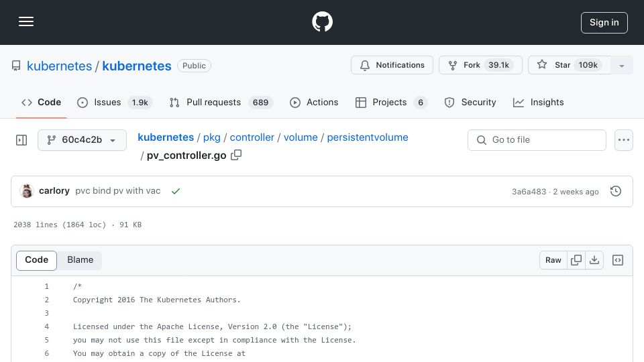
Task: Navigate to persistentvolume folder breadcrumb
Action: pyautogui.click(x=368, y=137)
